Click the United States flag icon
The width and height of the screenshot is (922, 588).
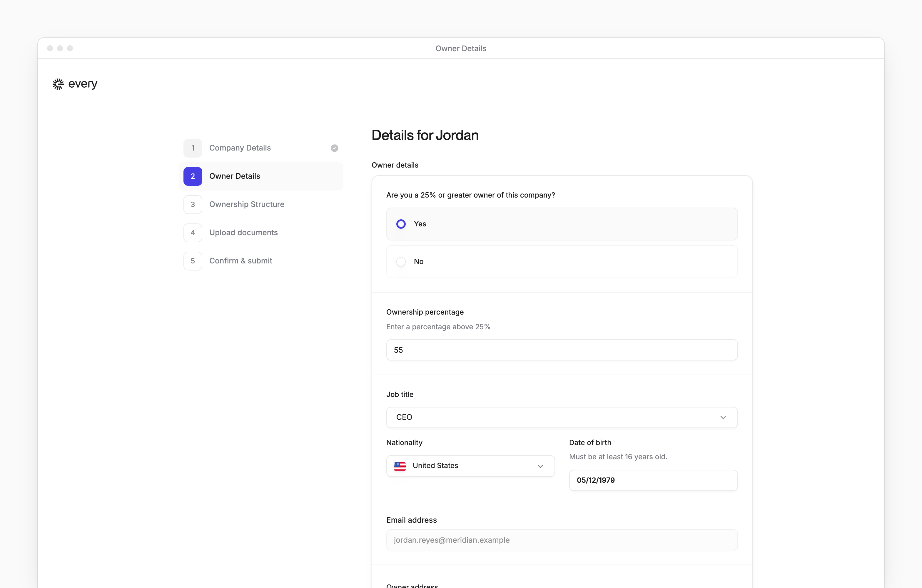(x=400, y=466)
